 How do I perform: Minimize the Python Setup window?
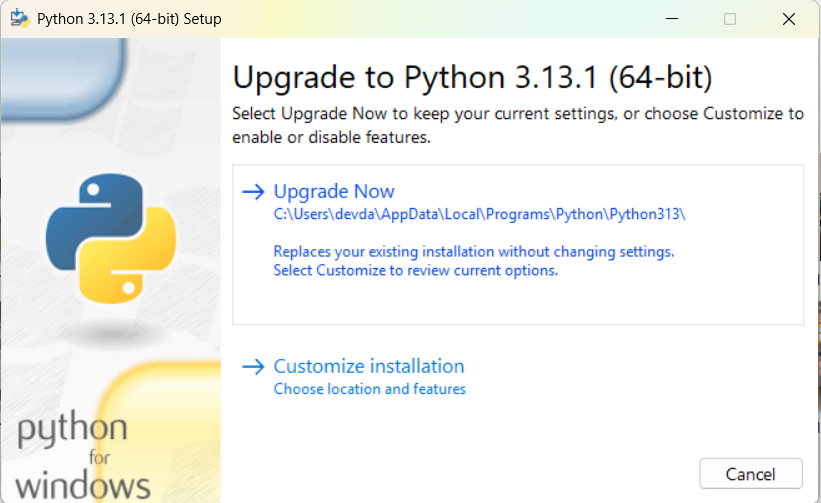672,19
